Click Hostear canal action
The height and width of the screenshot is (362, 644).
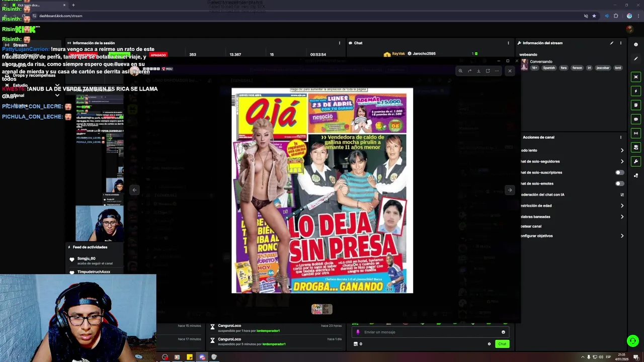point(531,226)
